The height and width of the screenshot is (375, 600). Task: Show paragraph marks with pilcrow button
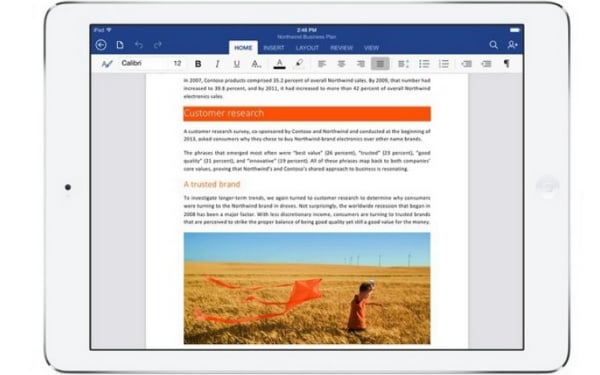507,64
